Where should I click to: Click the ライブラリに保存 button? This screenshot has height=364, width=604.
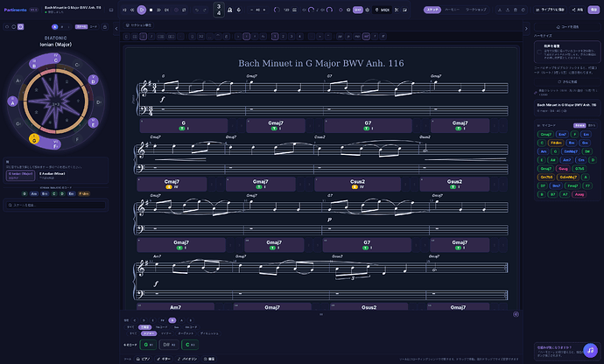click(x=550, y=10)
